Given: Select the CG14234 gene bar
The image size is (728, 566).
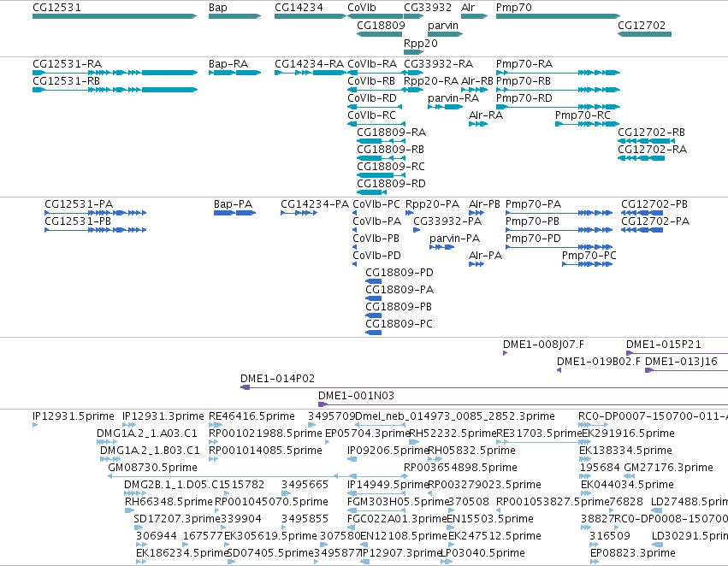Looking at the screenshot, I should pyautogui.click(x=311, y=16).
